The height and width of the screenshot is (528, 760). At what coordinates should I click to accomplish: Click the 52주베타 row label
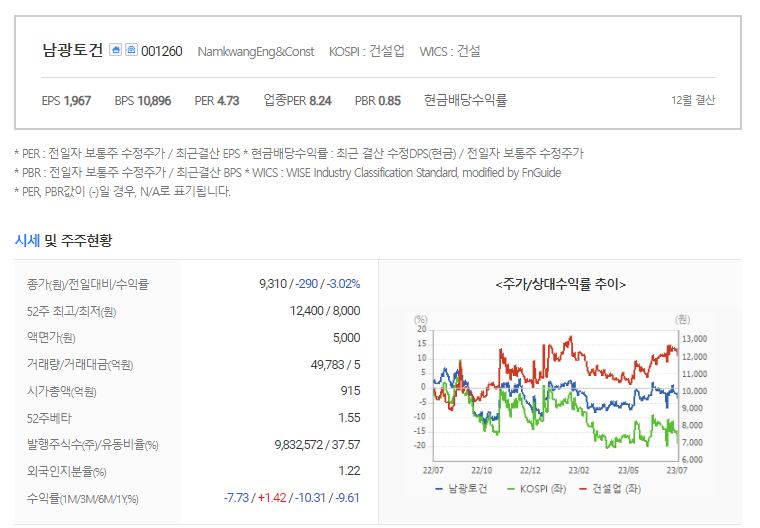point(49,418)
